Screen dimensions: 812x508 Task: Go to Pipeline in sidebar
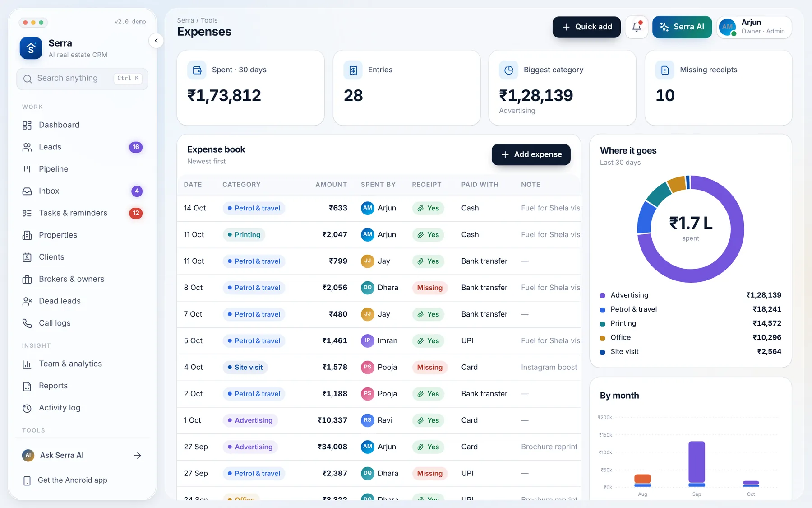82,169
